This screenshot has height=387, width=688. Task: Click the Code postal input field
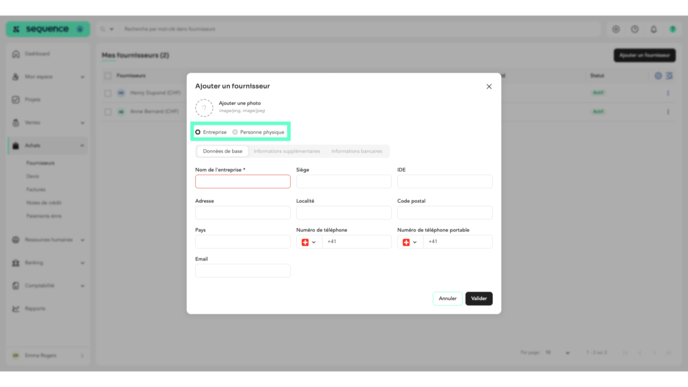pos(445,213)
